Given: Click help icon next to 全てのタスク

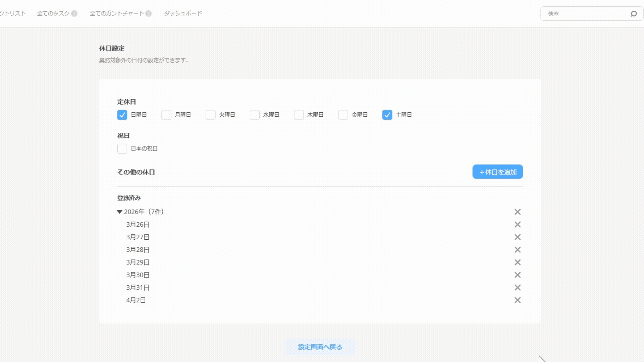Looking at the screenshot, I should (x=74, y=13).
